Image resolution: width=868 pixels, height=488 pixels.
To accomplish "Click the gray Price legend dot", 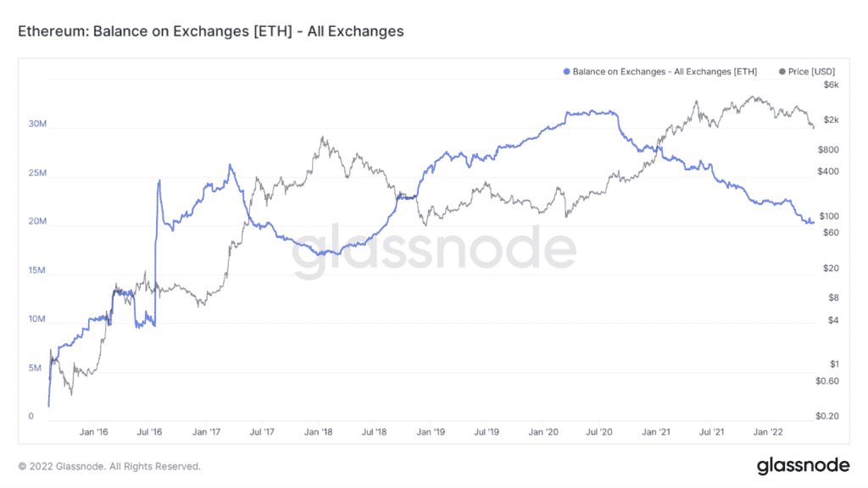I will [x=782, y=71].
